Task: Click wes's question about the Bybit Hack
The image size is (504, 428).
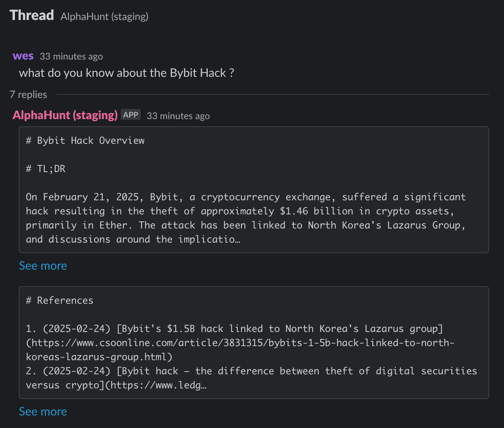Action: tap(126, 73)
